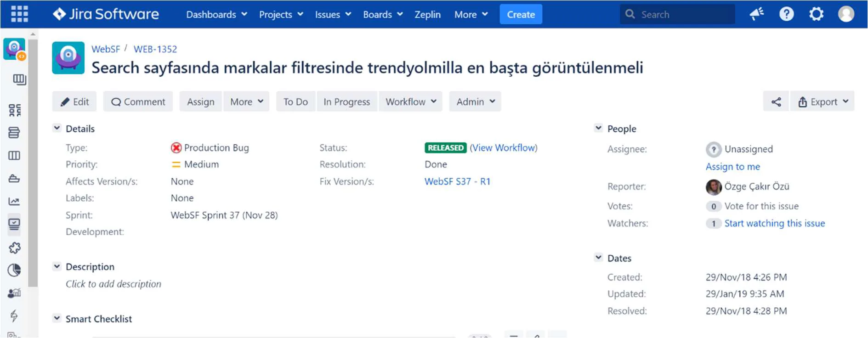Click the Comment button
868x338 pixels.
pyautogui.click(x=138, y=101)
